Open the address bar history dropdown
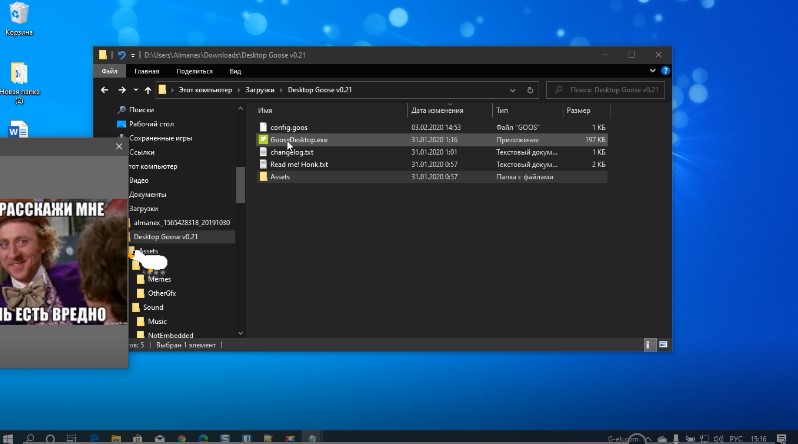The width and height of the screenshot is (798, 444). 512,90
